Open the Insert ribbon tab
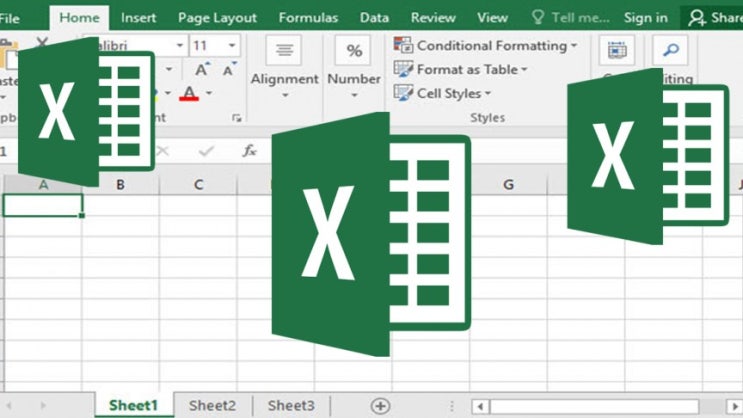Screen dimensions: 743x418 tap(138, 18)
